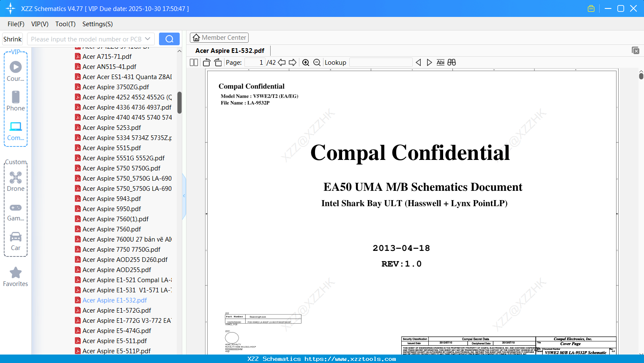Open Acer Aspire E5-511.pdf
Image resolution: width=644 pixels, height=363 pixels.
coord(115,341)
